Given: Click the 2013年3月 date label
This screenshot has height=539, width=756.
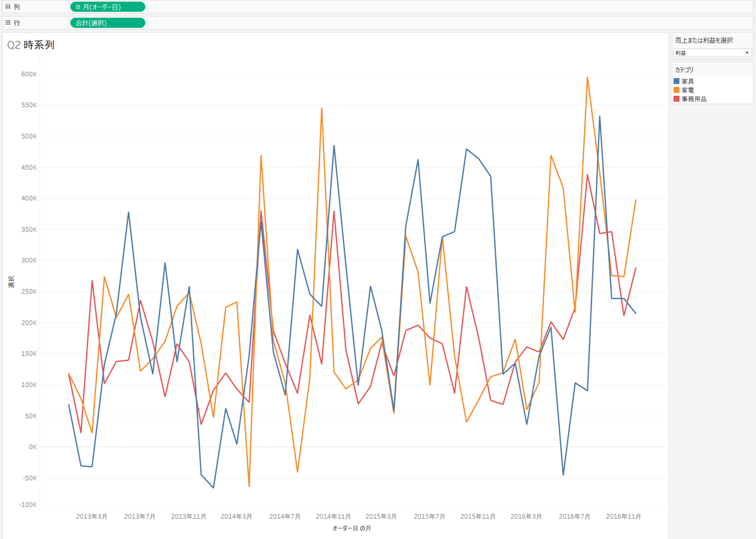Looking at the screenshot, I should tap(91, 516).
